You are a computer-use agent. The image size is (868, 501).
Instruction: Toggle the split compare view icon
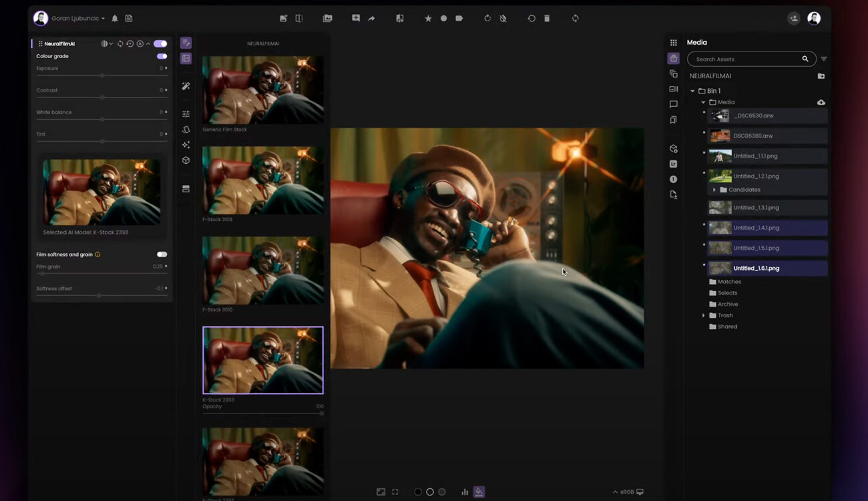point(299,19)
